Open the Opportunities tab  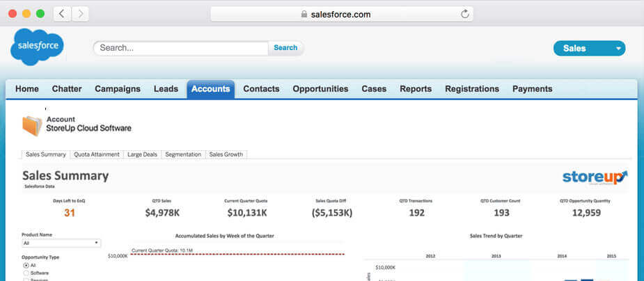(320, 89)
